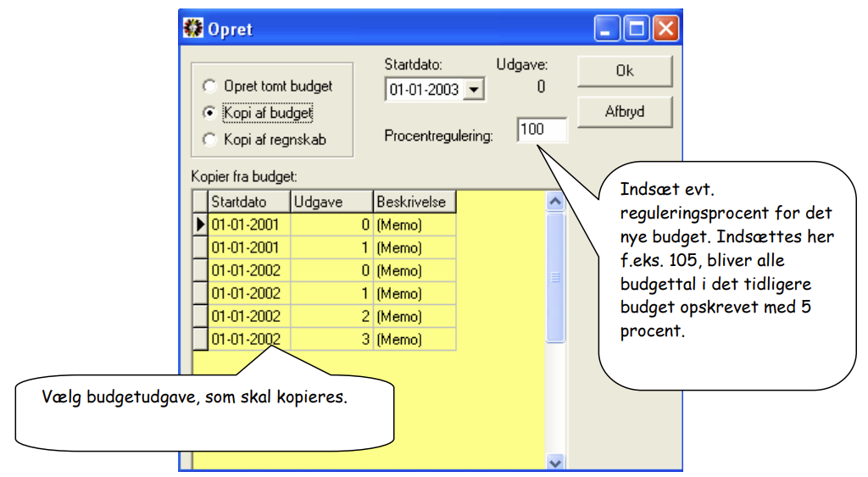
Task: Choose the Kopi af regnskab radio button
Action: click(x=209, y=140)
